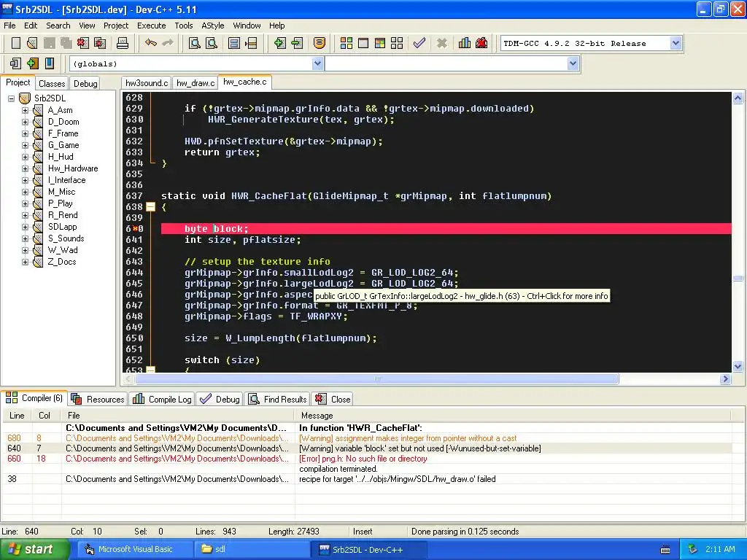The height and width of the screenshot is (560, 747).
Task: Open the Execute menu
Action: click(152, 26)
